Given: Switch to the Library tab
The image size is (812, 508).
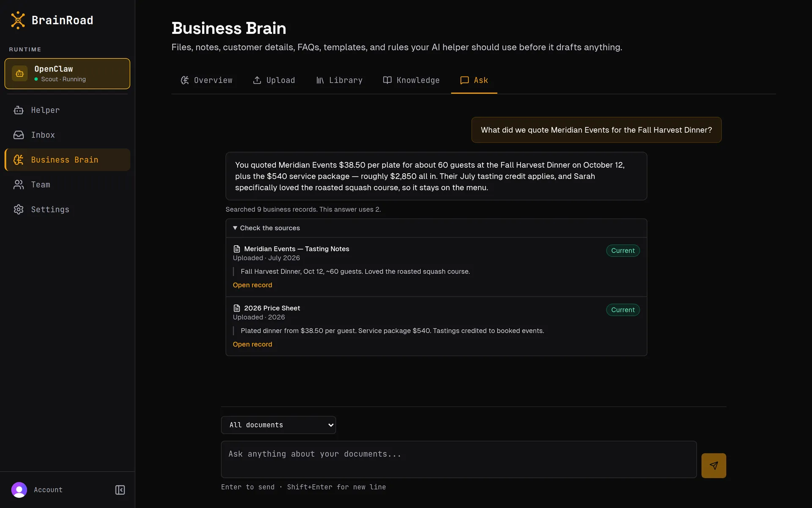Looking at the screenshot, I should point(339,80).
